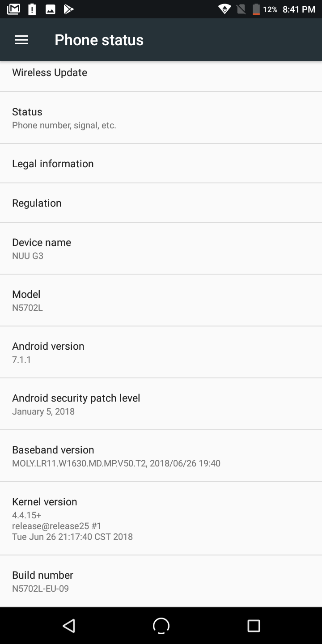Tap the Wi-Fi status icon
This screenshot has height=644, width=322.
[x=225, y=9]
